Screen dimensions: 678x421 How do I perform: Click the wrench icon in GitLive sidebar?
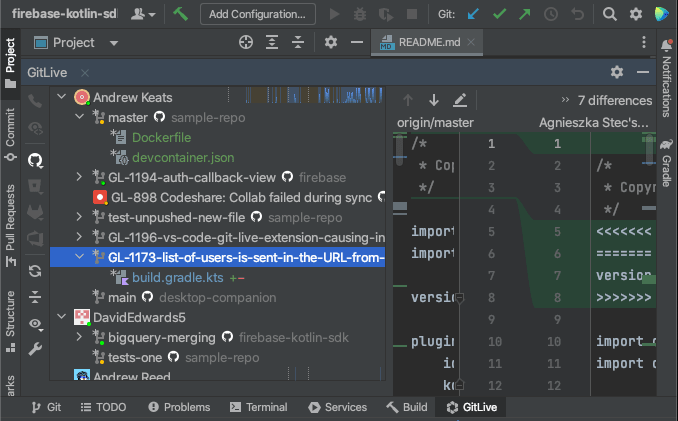[35, 349]
